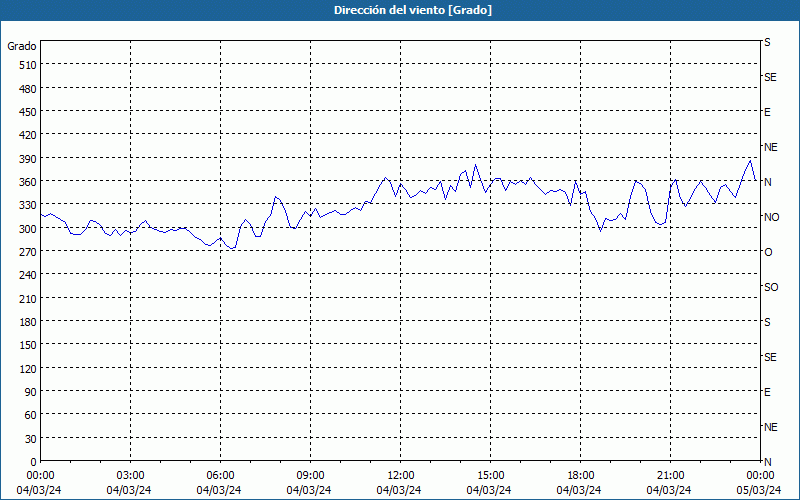The height and width of the screenshot is (500, 800).
Task: Click the 'S' compass label level with 180
Action: click(x=767, y=322)
